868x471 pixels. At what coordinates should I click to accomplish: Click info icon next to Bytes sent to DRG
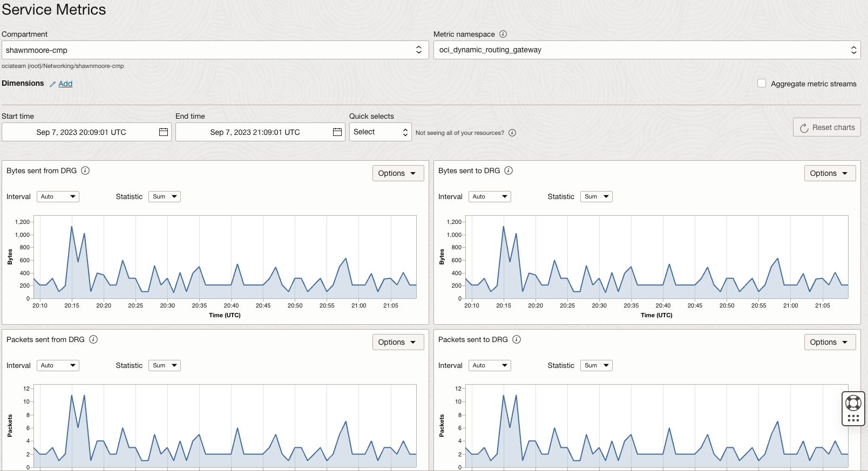tap(508, 170)
